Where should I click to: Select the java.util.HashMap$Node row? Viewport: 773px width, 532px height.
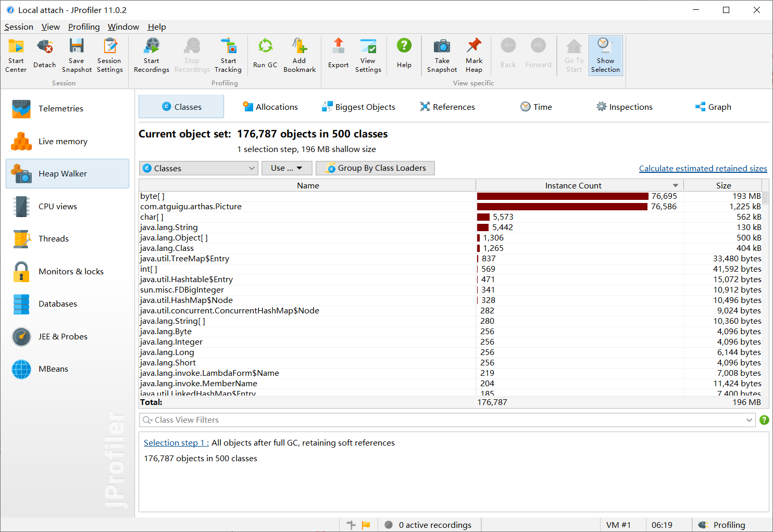pos(451,300)
